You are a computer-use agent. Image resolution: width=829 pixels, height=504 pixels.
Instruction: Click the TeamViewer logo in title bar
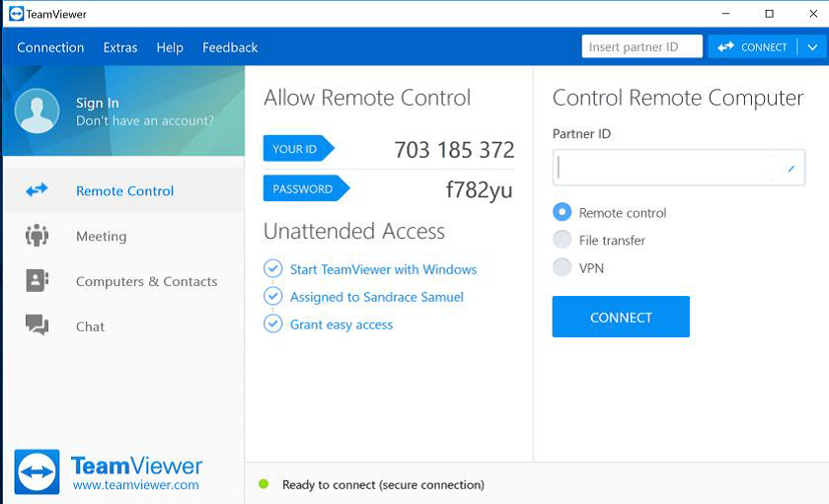coord(17,14)
